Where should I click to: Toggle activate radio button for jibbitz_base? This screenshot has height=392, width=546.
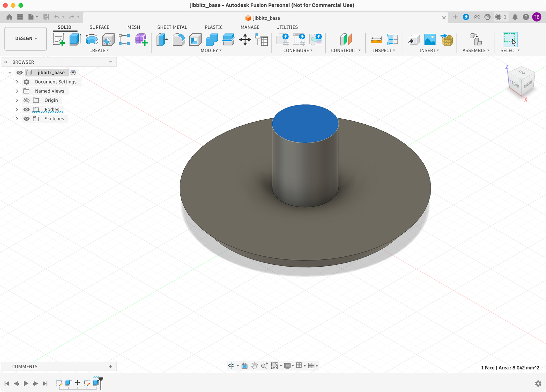pos(73,73)
